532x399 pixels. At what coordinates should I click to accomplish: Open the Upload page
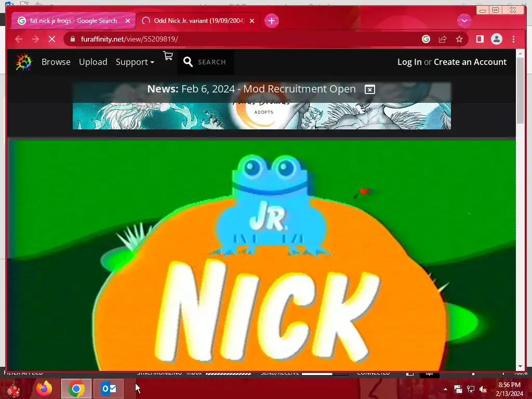click(93, 62)
